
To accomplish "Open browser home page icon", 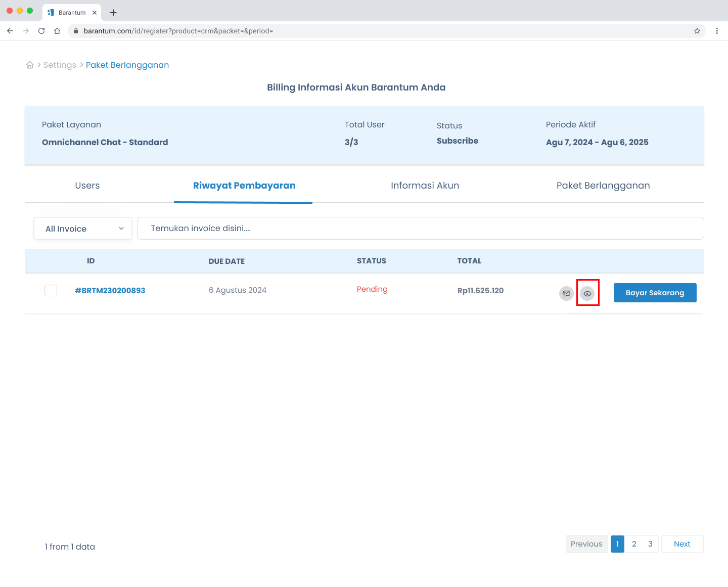I will 57,31.
